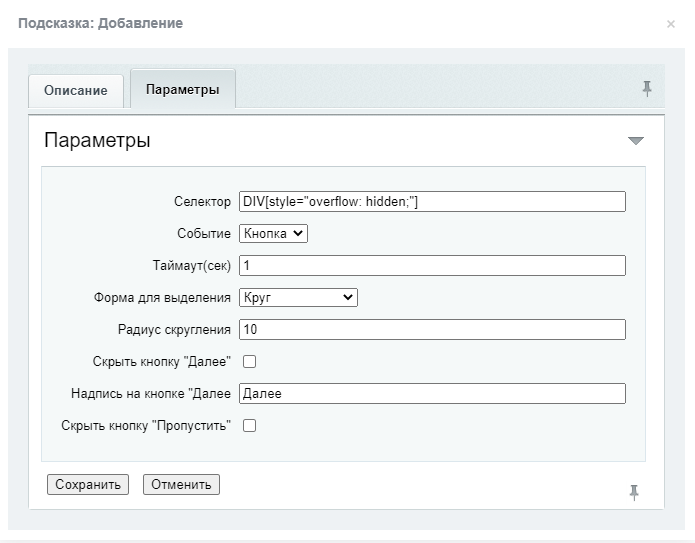
Task: Click into the Таймаут(сек) text field
Action: [432, 265]
